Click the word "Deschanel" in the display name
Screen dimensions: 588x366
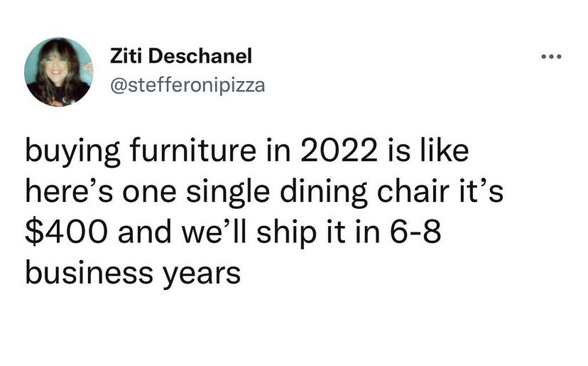(200, 56)
